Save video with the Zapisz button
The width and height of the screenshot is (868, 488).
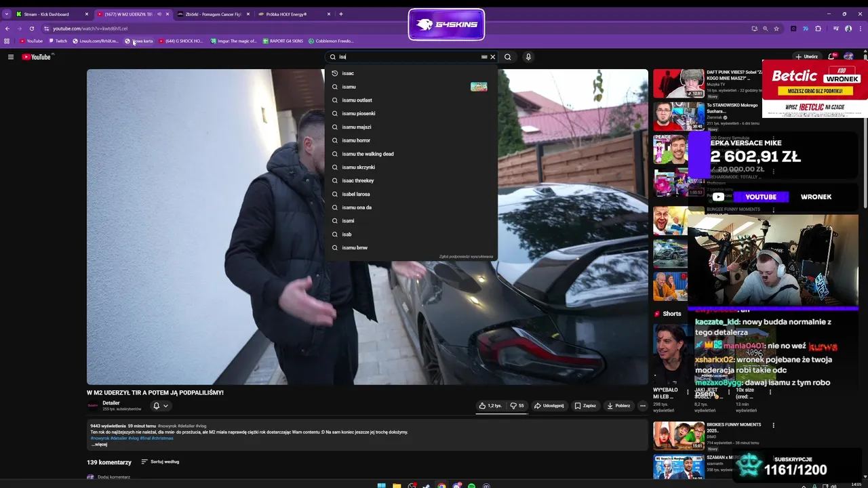pos(585,406)
